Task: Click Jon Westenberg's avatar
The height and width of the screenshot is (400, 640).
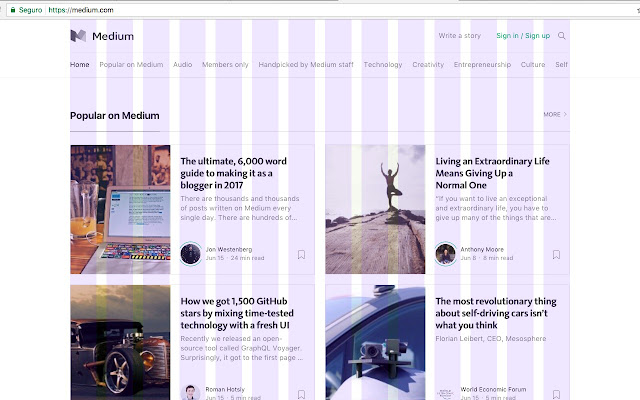Action: tap(191, 253)
